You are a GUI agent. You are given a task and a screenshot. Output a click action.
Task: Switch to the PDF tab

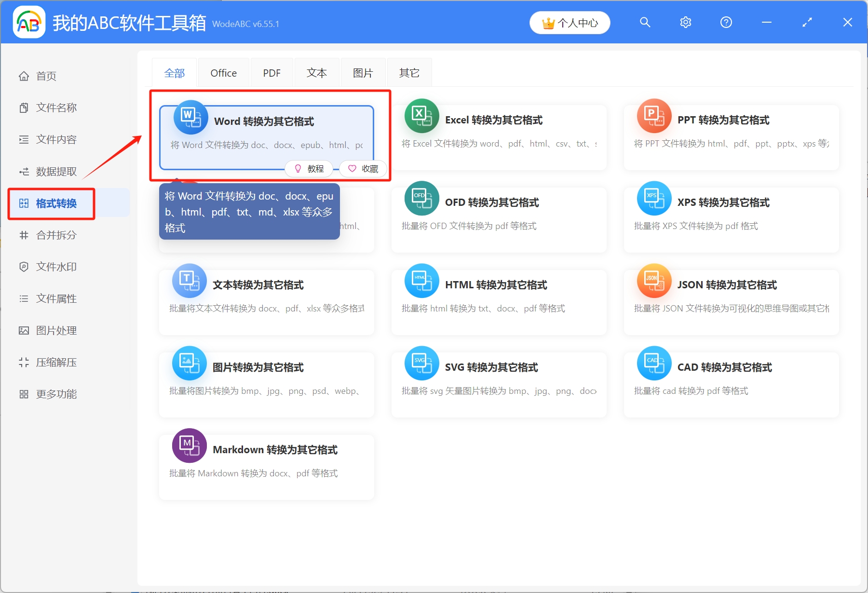tap(271, 73)
